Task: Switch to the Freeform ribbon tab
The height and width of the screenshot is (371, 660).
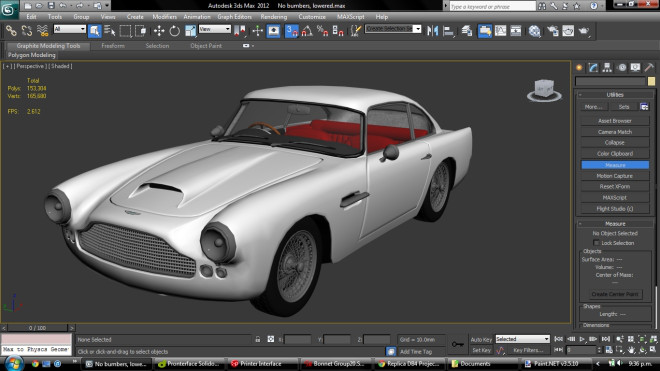Action: (113, 45)
